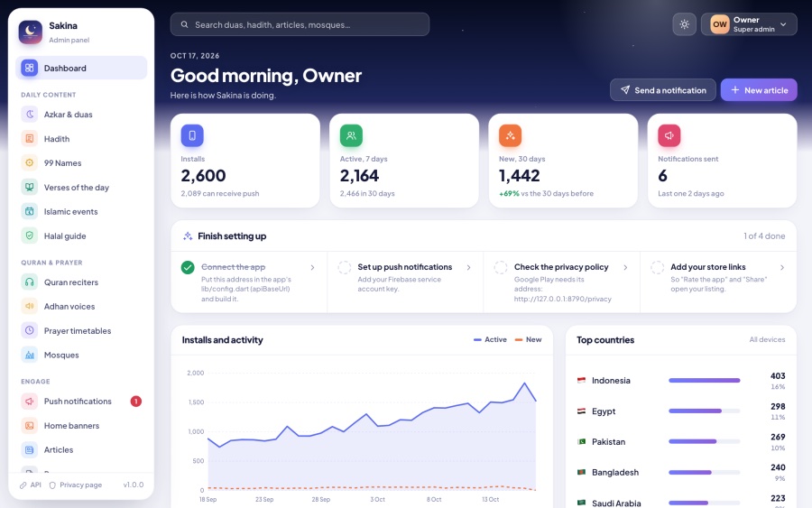The height and width of the screenshot is (508, 812).
Task: Click the Quran reciters headphones icon
Action: [x=30, y=282]
